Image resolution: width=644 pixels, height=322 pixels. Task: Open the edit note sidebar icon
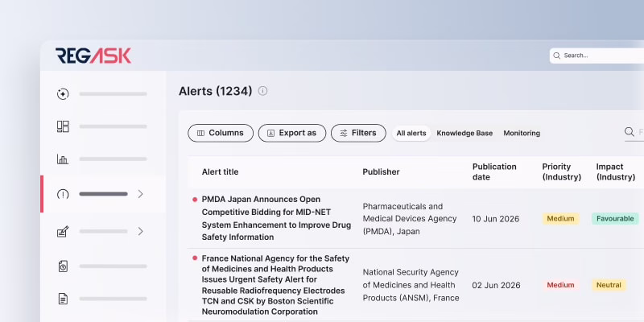click(63, 232)
